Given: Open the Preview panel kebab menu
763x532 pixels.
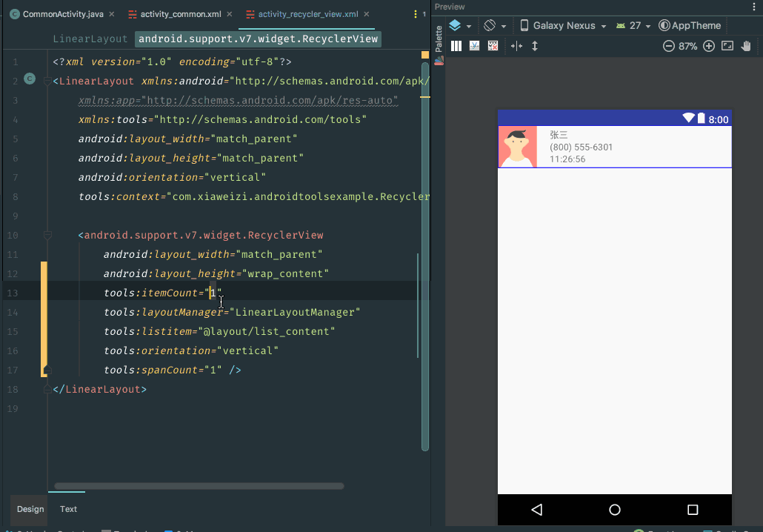Looking at the screenshot, I should click(754, 7).
